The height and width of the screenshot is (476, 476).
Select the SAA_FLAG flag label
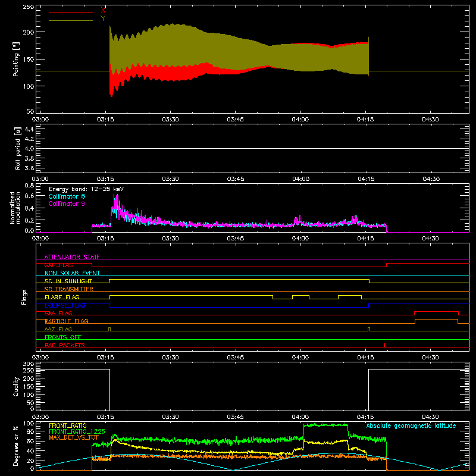point(58,313)
